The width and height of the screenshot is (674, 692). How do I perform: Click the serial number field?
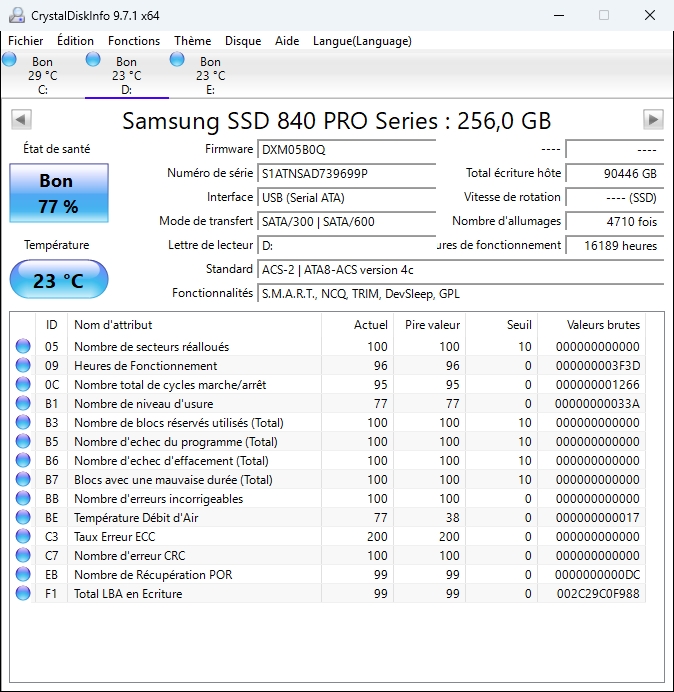[x=346, y=173]
